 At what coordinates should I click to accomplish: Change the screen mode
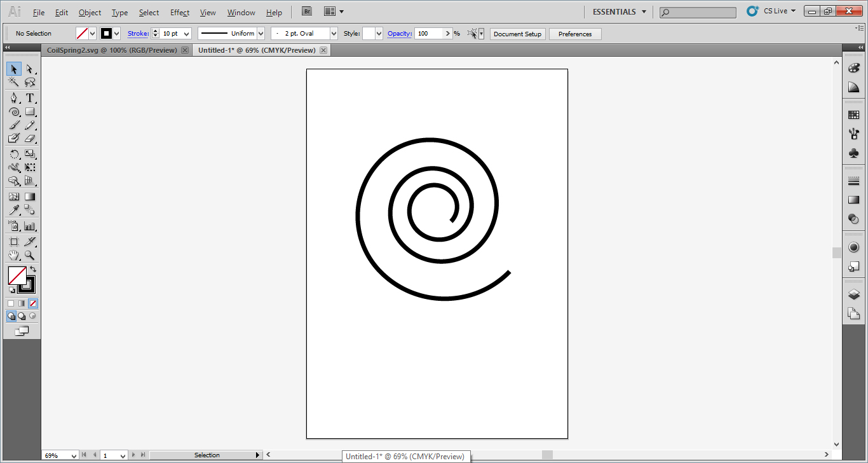[x=22, y=331]
